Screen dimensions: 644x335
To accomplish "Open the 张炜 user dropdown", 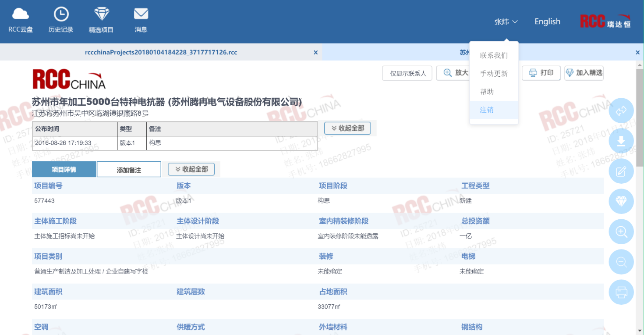I will [x=506, y=21].
